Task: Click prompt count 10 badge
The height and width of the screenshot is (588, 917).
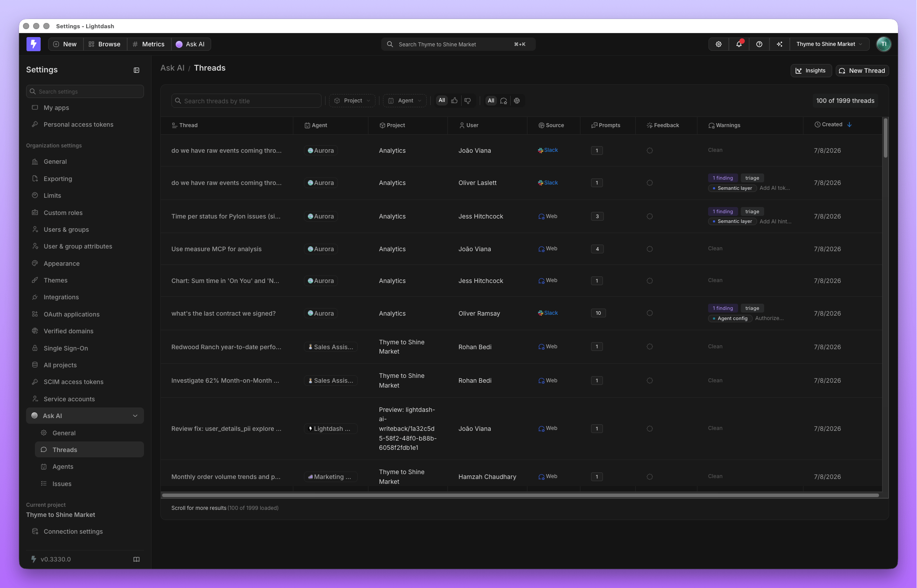Action: (598, 313)
